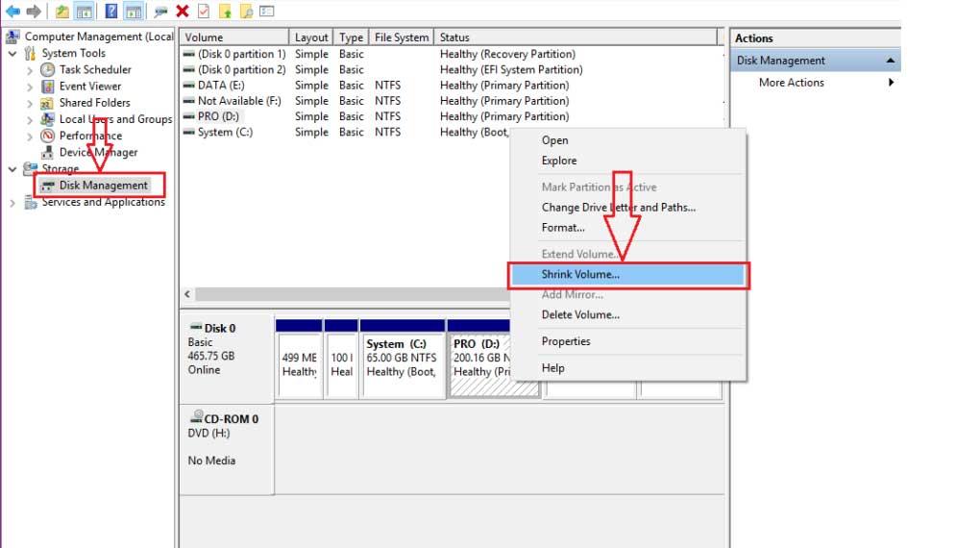The height and width of the screenshot is (548, 980).
Task: Expand the Task Scheduler node
Action: click(30, 70)
